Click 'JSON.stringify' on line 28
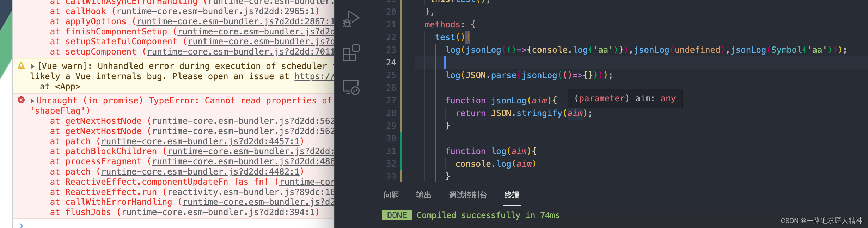 527,113
